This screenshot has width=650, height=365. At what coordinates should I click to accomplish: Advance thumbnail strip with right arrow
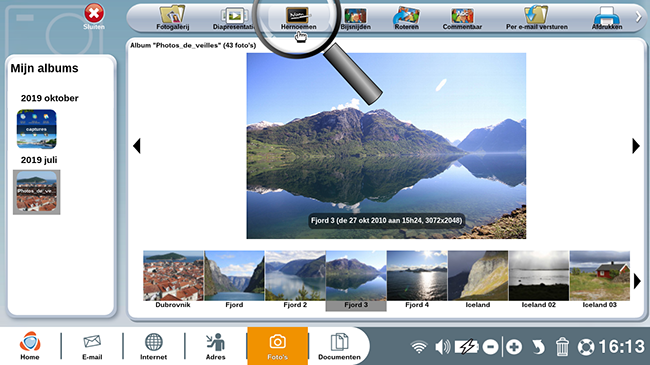637,282
